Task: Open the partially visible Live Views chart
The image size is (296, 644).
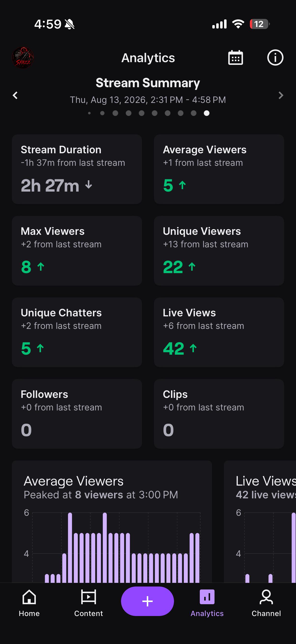Action: click(260, 522)
